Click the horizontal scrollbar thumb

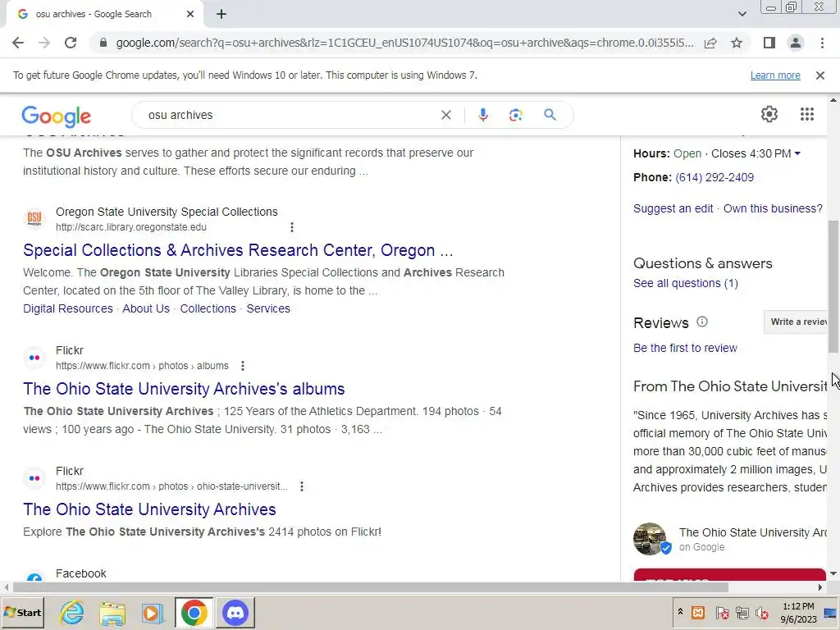tap(370, 587)
